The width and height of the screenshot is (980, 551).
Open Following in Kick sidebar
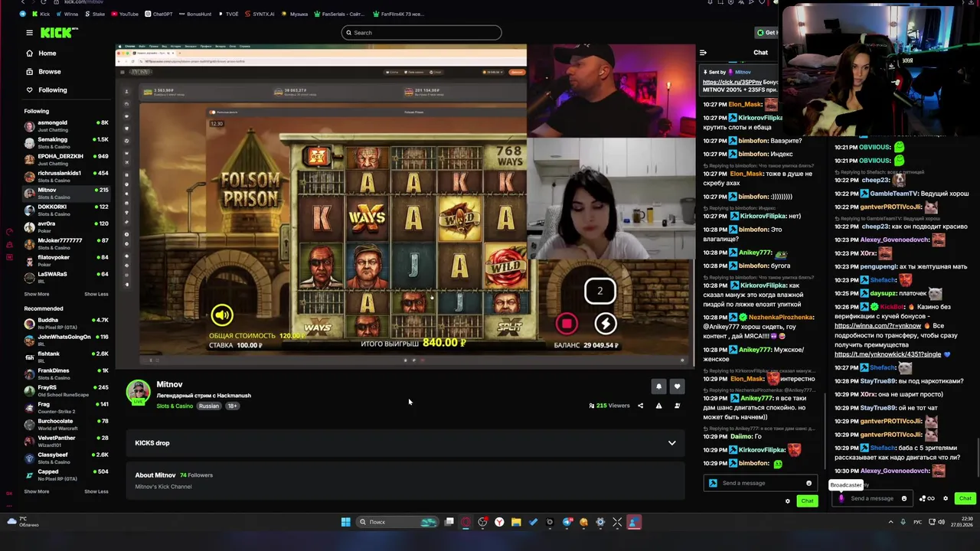pyautogui.click(x=52, y=90)
